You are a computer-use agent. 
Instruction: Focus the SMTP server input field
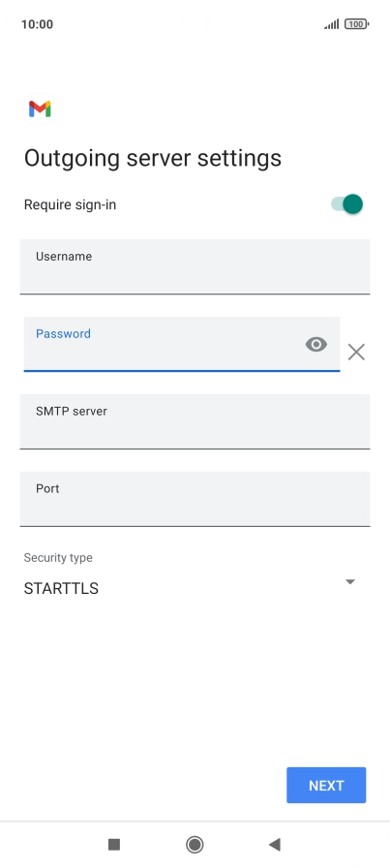coord(195,421)
